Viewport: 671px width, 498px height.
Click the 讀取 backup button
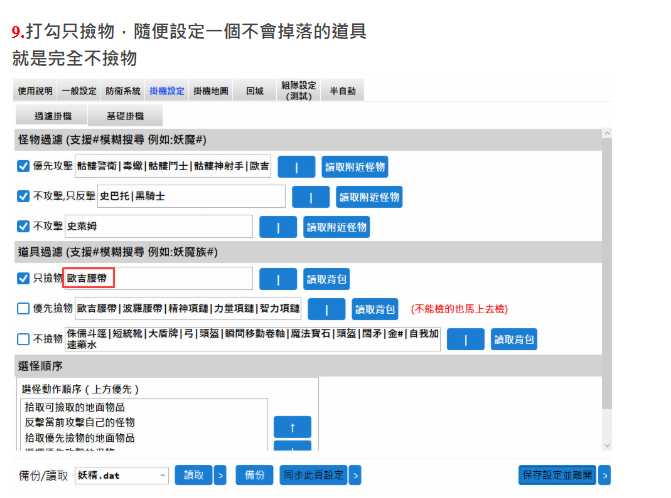click(193, 475)
